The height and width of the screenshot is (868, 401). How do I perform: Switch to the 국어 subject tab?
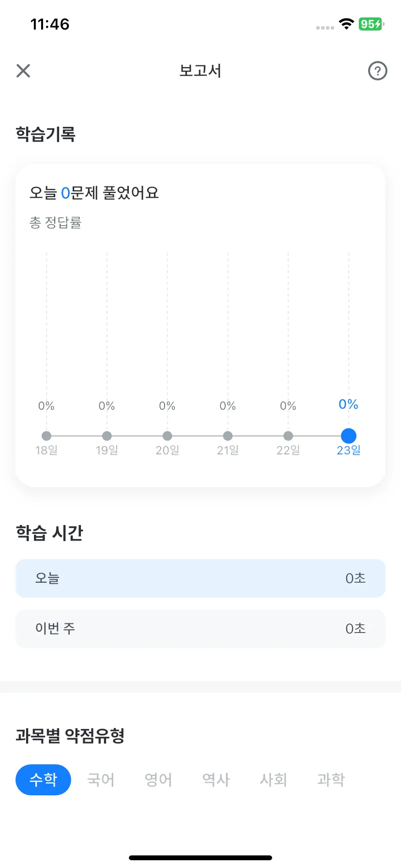pos(101,780)
